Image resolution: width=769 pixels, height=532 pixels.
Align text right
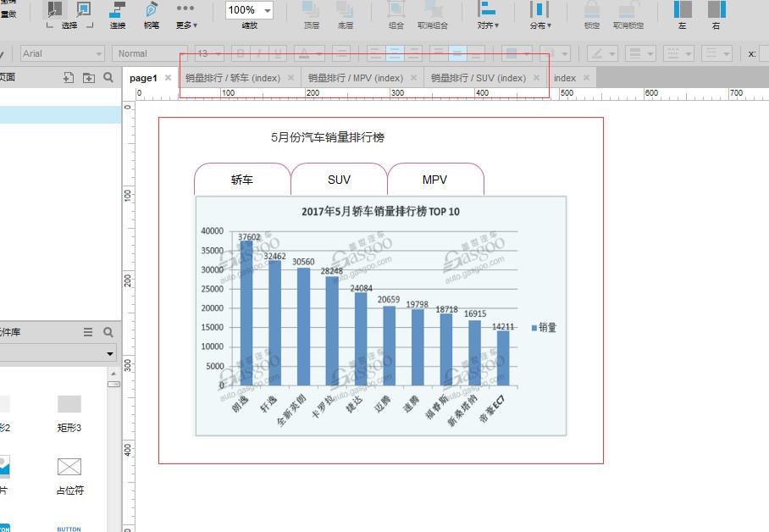[413, 53]
